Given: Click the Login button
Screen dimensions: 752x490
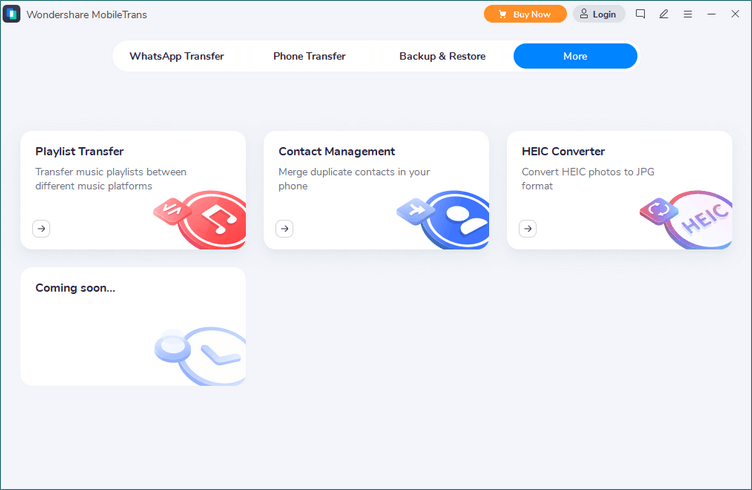Looking at the screenshot, I should pyautogui.click(x=599, y=14).
